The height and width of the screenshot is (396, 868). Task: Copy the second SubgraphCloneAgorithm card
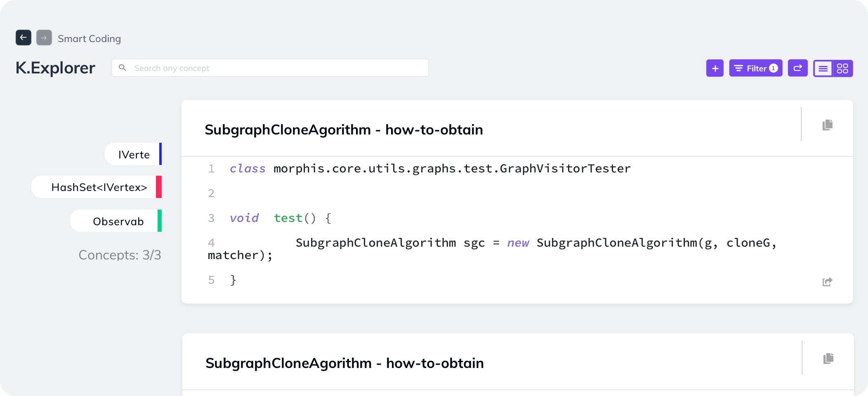828,358
